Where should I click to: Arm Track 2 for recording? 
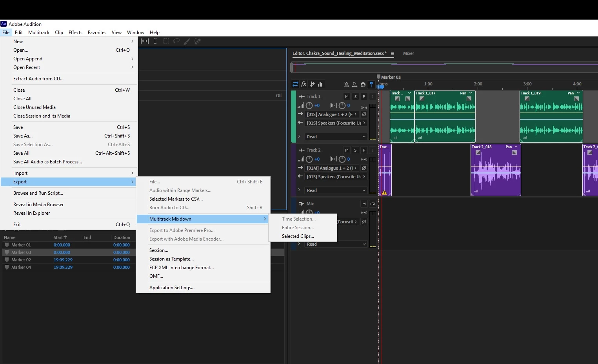364,150
